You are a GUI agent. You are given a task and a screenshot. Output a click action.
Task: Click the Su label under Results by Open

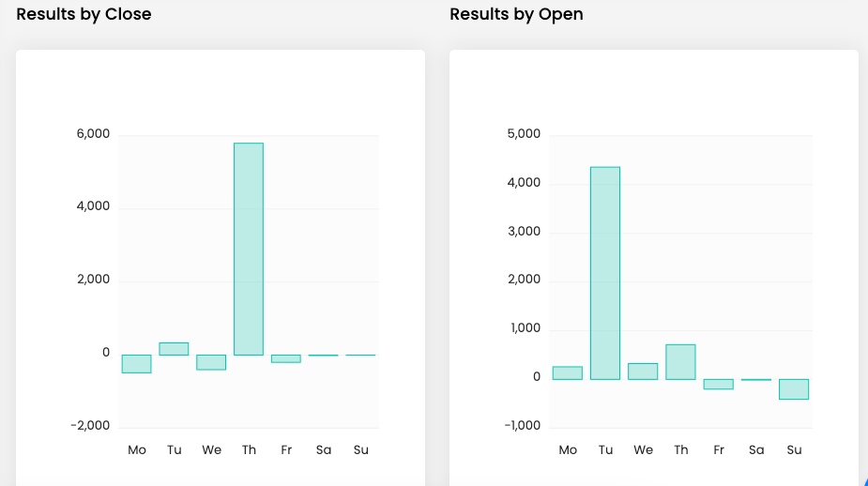pos(794,450)
